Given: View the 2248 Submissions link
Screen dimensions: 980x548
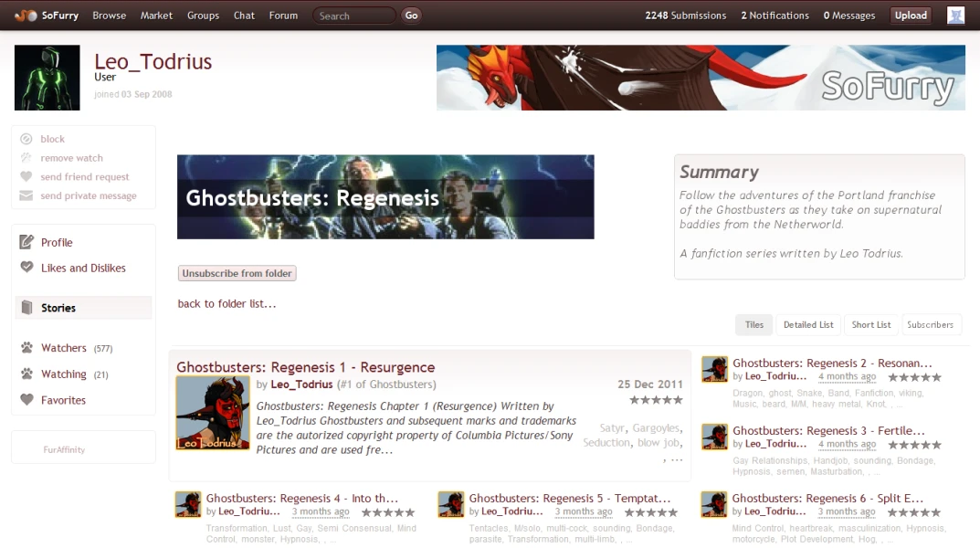Looking at the screenshot, I should click(x=686, y=16).
